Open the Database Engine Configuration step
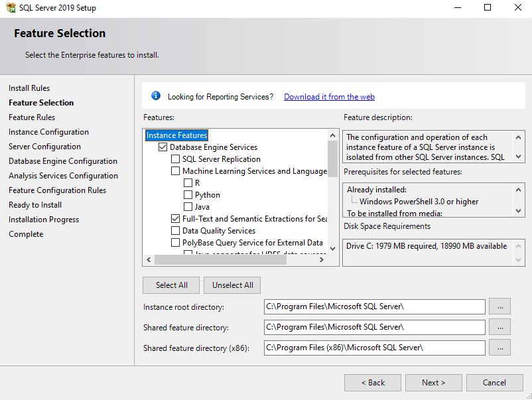This screenshot has height=400, width=532. pos(62,161)
